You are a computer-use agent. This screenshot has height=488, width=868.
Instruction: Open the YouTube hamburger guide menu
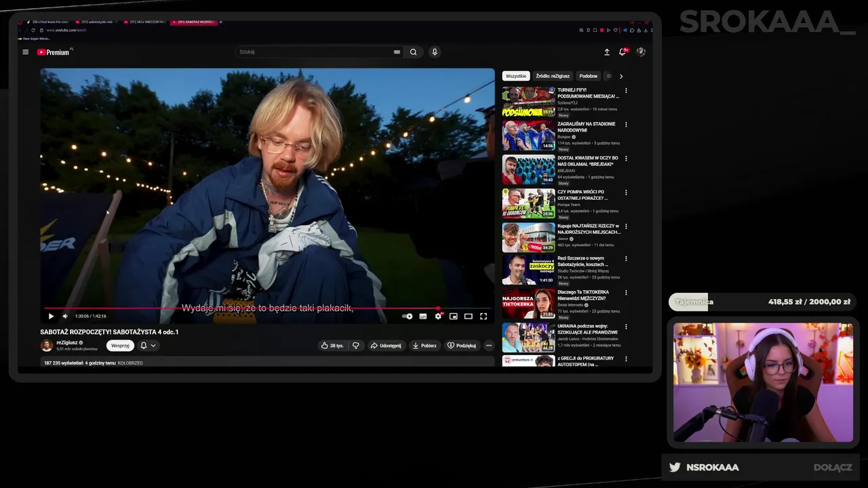[x=25, y=52]
